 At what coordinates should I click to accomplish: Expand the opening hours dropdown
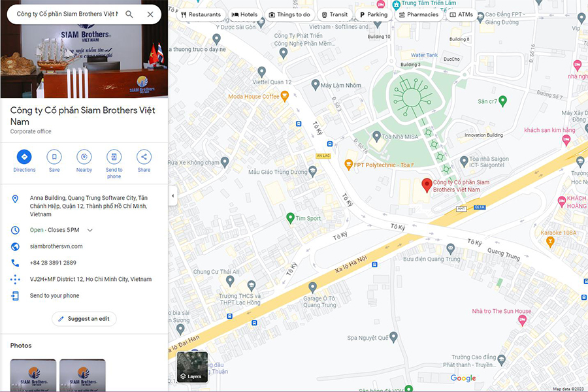(x=90, y=230)
